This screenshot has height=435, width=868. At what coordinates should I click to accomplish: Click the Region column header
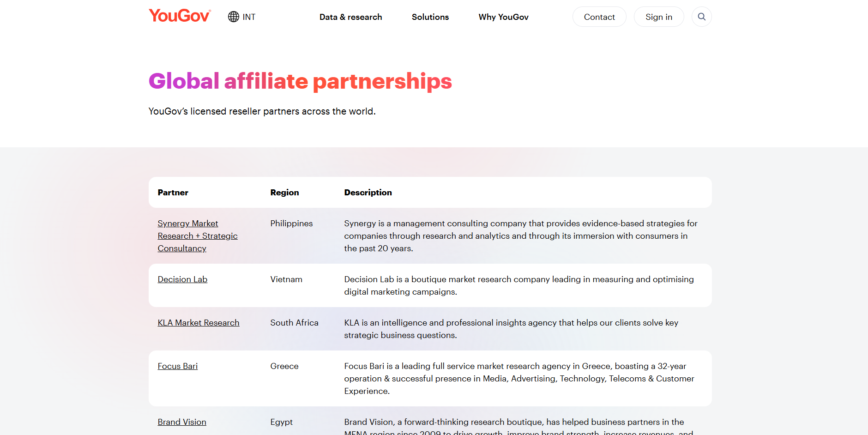pos(284,193)
